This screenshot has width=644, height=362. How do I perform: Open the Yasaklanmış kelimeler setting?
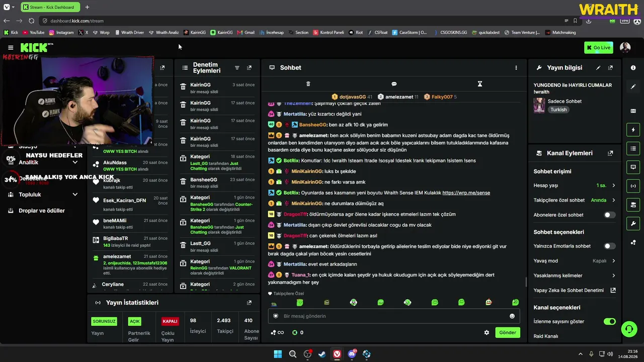(x=574, y=276)
